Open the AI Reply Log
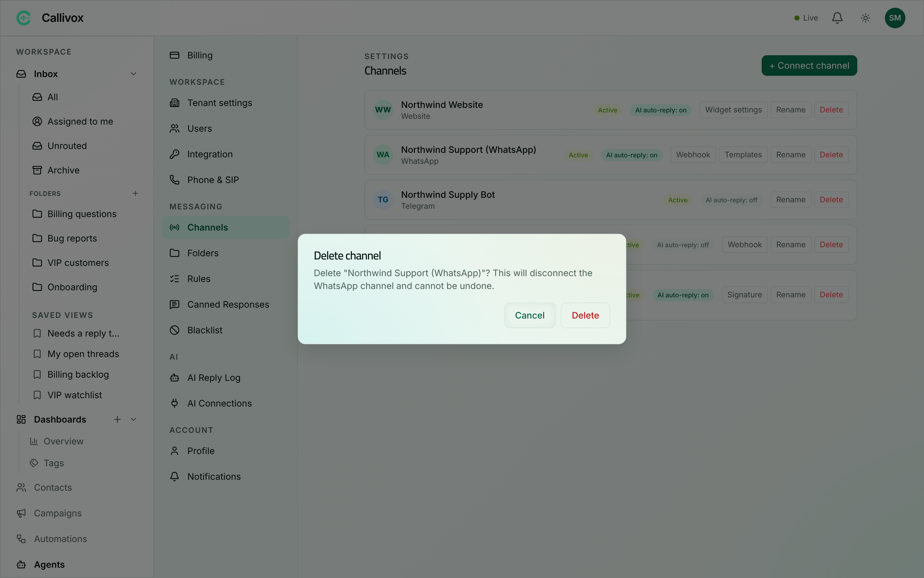The height and width of the screenshot is (578, 924). (x=225, y=378)
